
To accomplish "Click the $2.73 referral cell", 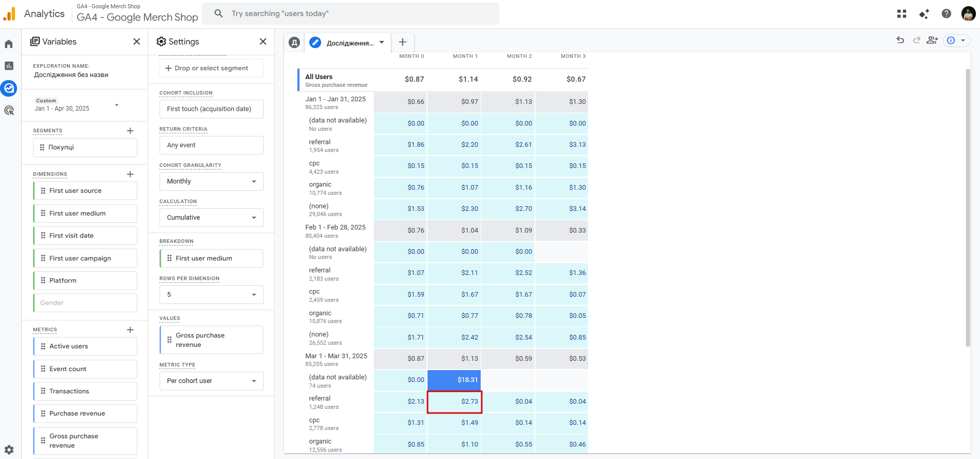I will [x=454, y=402].
